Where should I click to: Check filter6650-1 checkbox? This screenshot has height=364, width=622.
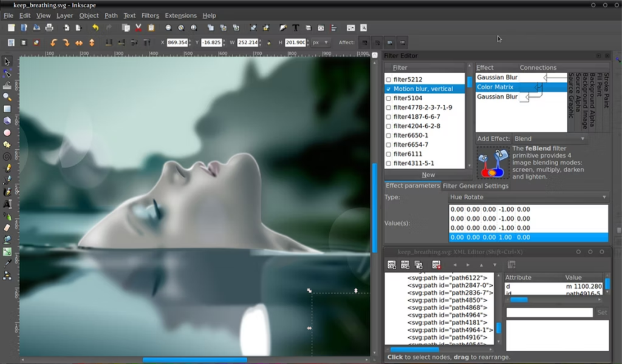click(x=388, y=135)
